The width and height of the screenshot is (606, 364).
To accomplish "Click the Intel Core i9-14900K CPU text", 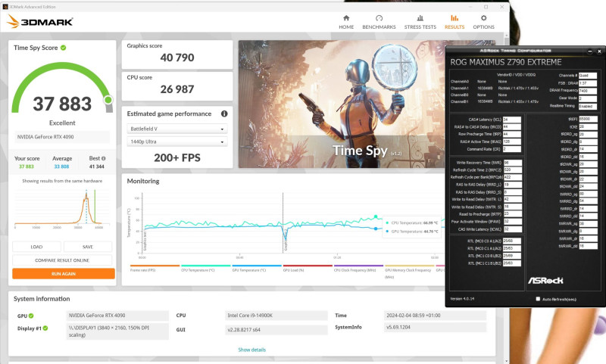I will click(x=250, y=316).
